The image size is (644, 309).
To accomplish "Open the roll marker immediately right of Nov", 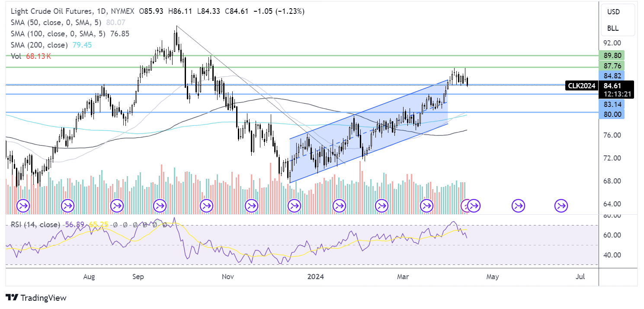I will point(251,205).
